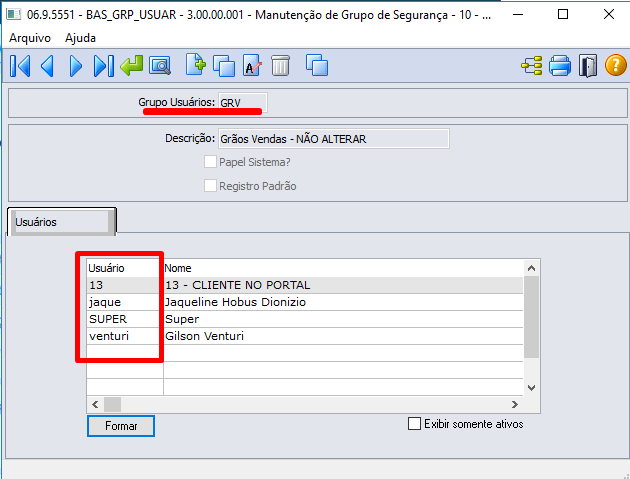The height and width of the screenshot is (479, 630).
Task: Click the Descrição field
Action: pos(333,139)
